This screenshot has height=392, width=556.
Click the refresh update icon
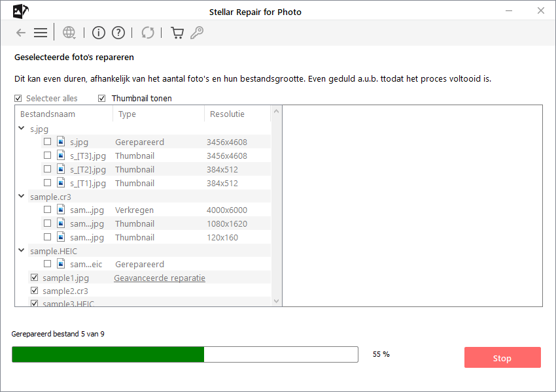[148, 33]
